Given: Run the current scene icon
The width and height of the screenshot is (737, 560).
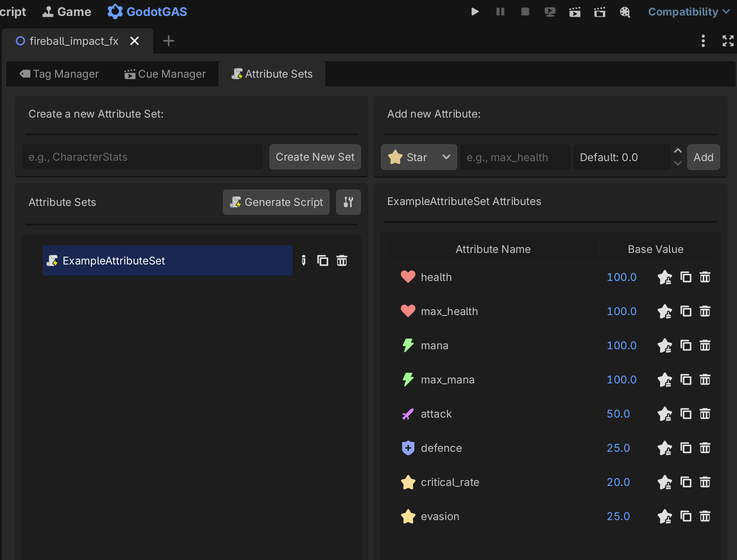Looking at the screenshot, I should tap(575, 12).
